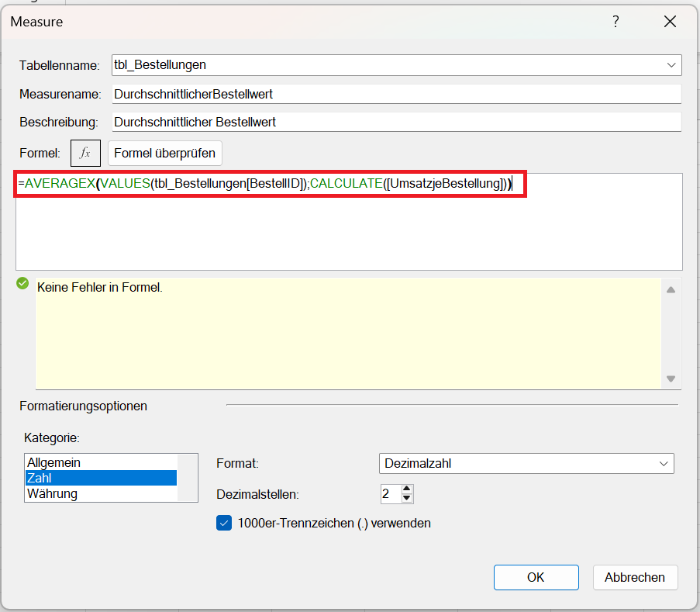
Task: Click the green formula status checkmark icon
Action: coord(22,284)
